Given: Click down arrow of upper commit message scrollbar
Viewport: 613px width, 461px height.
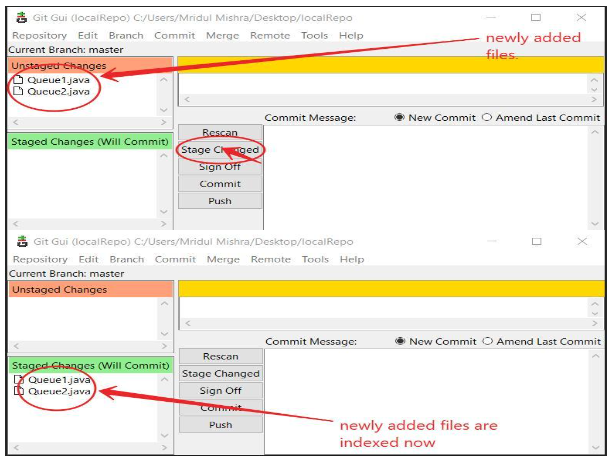Looking at the screenshot, I should point(595,224).
